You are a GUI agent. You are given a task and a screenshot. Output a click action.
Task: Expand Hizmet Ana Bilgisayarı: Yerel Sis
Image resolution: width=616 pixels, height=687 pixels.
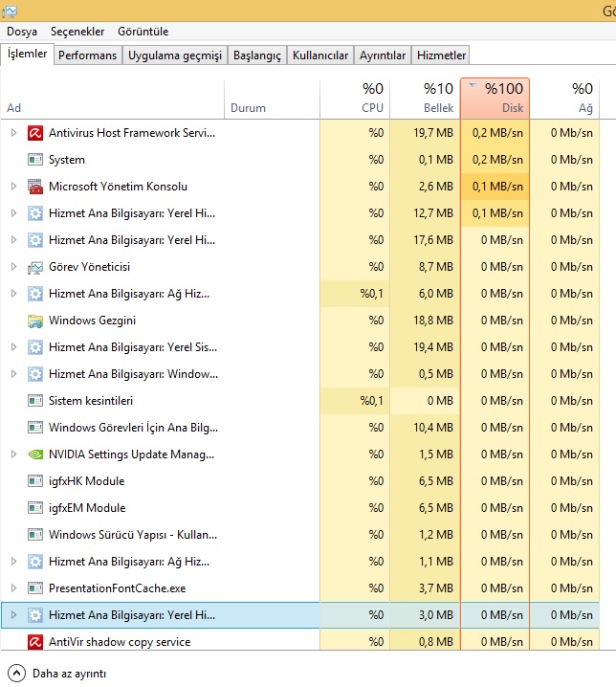(13, 347)
